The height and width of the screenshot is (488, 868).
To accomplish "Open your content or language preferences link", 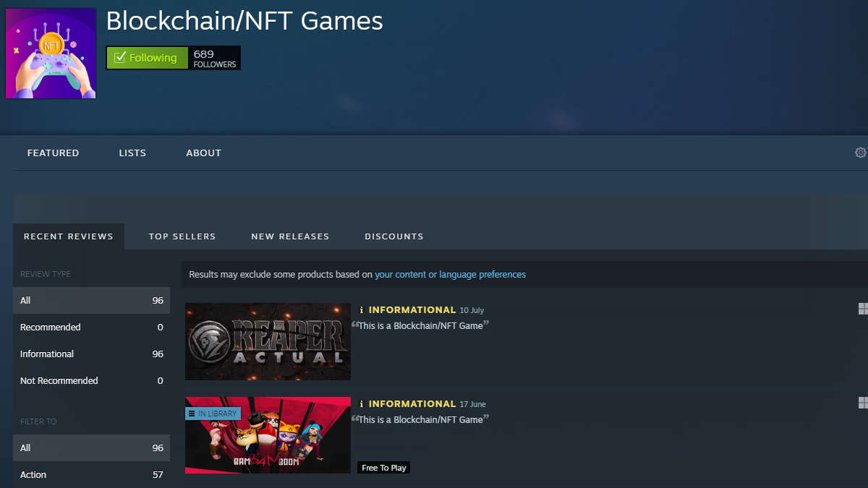I will tap(450, 275).
